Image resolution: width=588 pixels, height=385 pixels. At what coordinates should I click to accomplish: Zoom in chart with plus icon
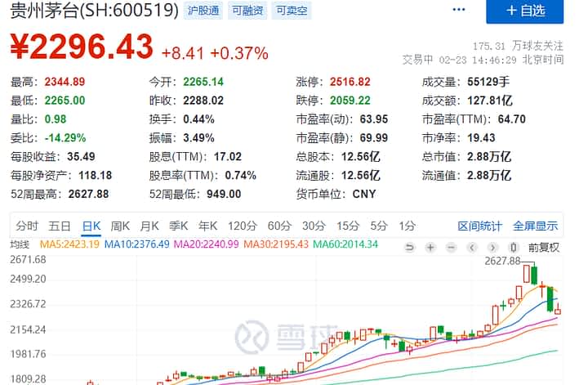click(430, 248)
